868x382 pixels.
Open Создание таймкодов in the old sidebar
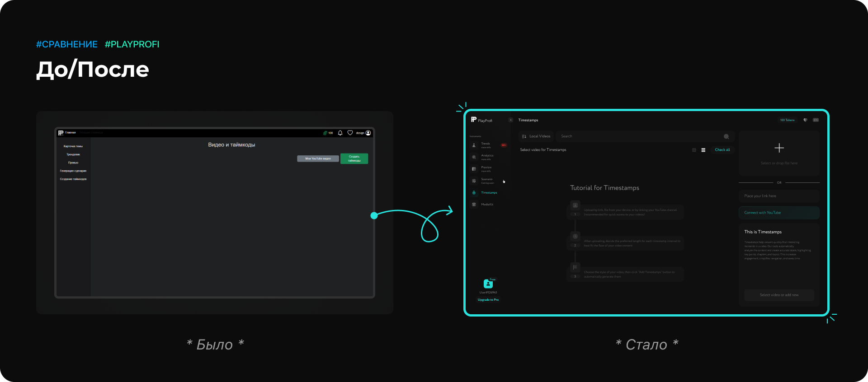(x=73, y=179)
